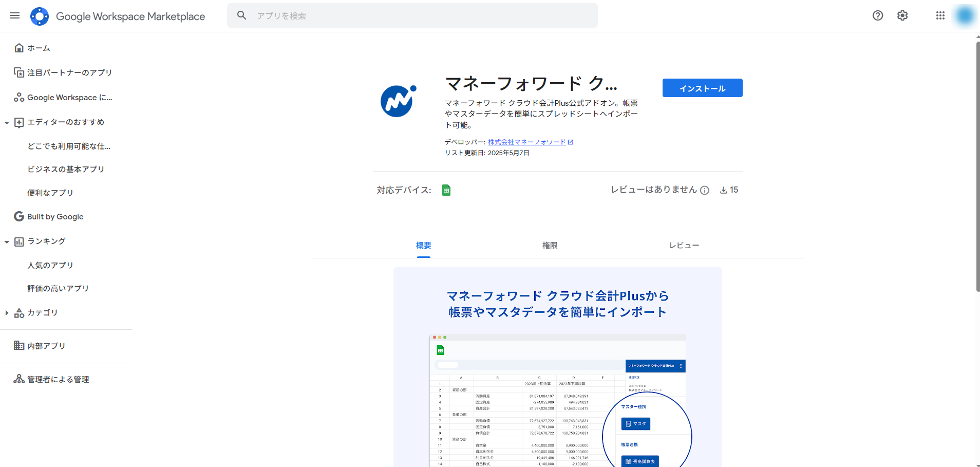Select エディターのおすすめ label

66,122
